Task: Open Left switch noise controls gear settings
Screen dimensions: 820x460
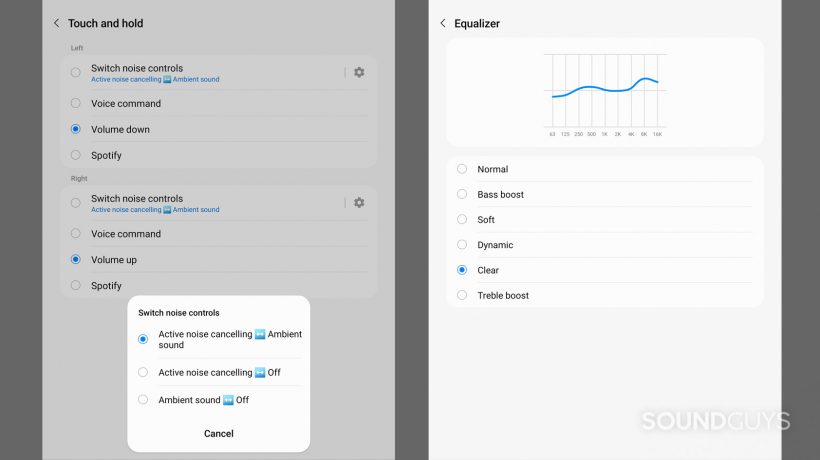Action: click(x=359, y=72)
